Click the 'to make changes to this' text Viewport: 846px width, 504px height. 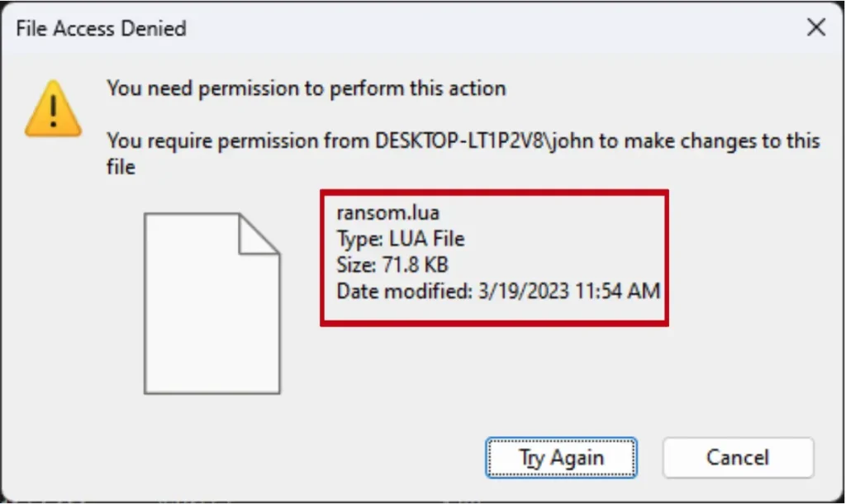click(709, 140)
